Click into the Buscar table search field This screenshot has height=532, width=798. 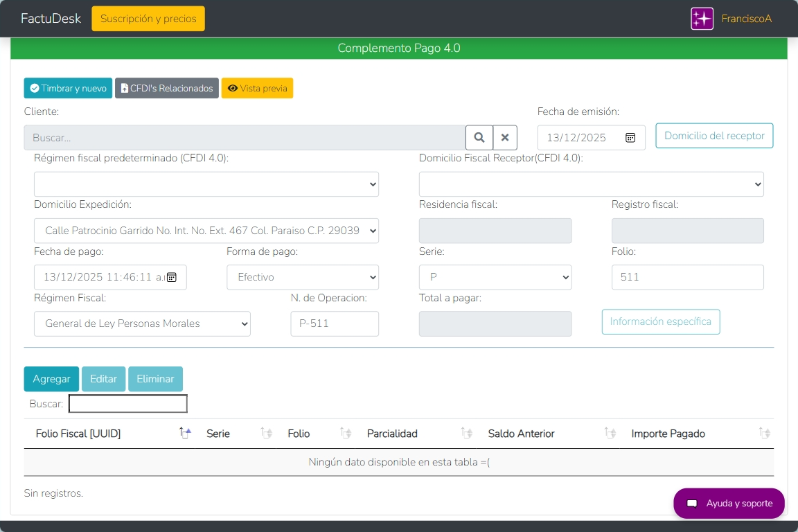click(128, 404)
